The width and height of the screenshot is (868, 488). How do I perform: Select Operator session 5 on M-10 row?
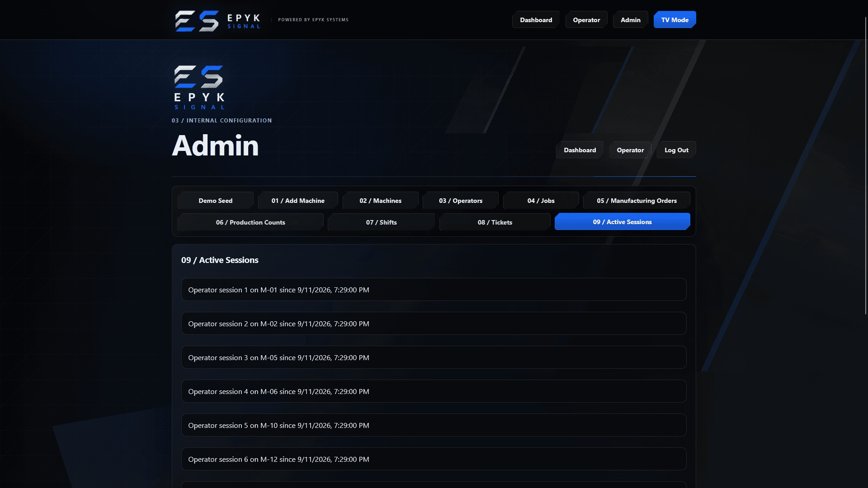point(434,425)
